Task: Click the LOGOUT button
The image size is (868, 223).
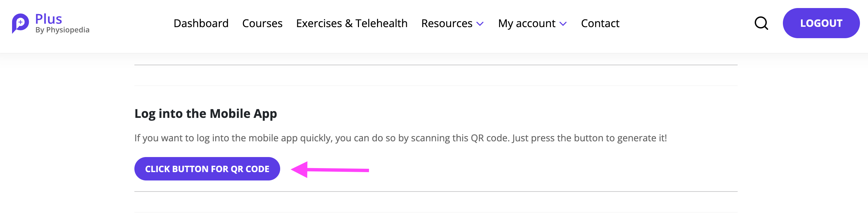Action: click(821, 23)
